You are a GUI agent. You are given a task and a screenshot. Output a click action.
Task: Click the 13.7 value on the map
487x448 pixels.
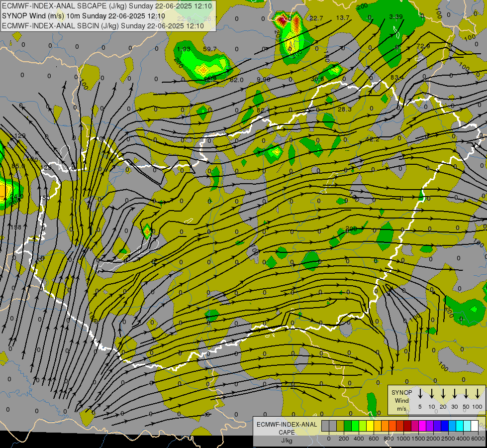coord(343,18)
